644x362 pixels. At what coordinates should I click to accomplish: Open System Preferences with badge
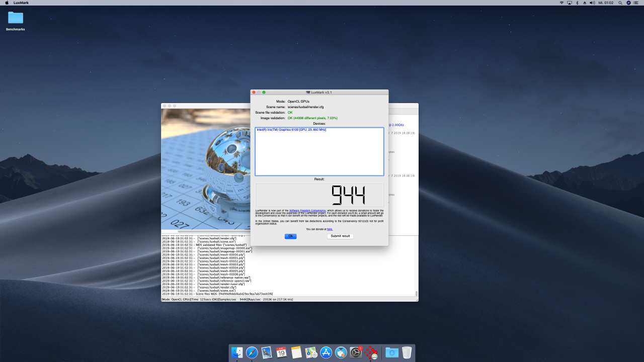click(x=356, y=352)
